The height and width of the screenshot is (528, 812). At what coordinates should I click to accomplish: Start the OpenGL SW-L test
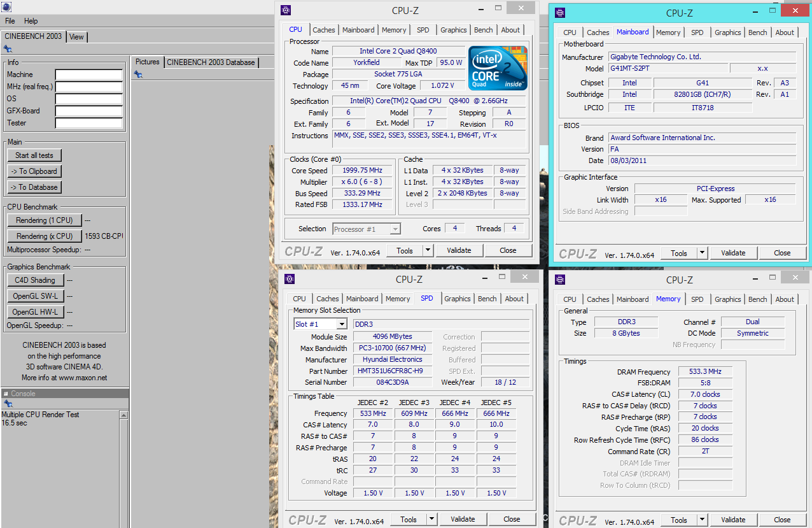35,296
